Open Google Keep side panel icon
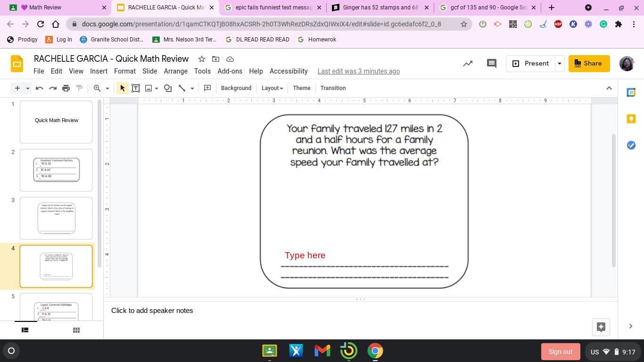The width and height of the screenshot is (644, 362). click(631, 119)
